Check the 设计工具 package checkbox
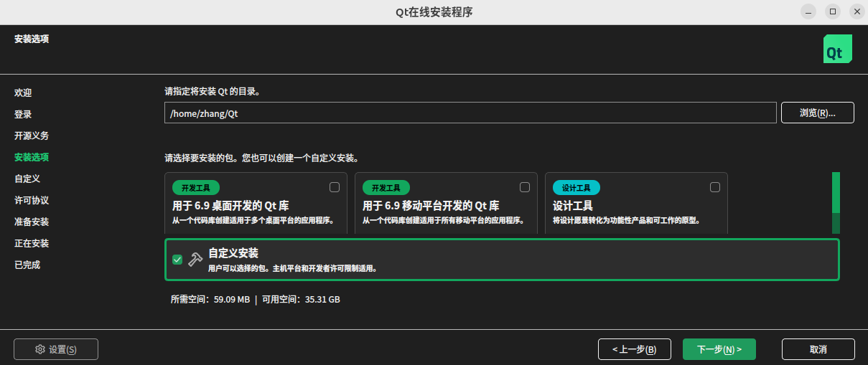 [x=715, y=187]
